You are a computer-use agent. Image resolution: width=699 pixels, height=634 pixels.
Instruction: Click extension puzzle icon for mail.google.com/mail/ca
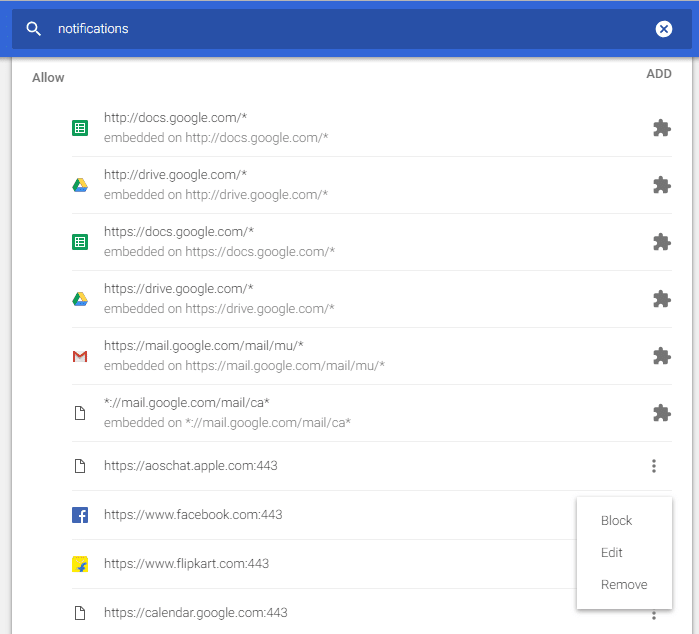tap(661, 413)
